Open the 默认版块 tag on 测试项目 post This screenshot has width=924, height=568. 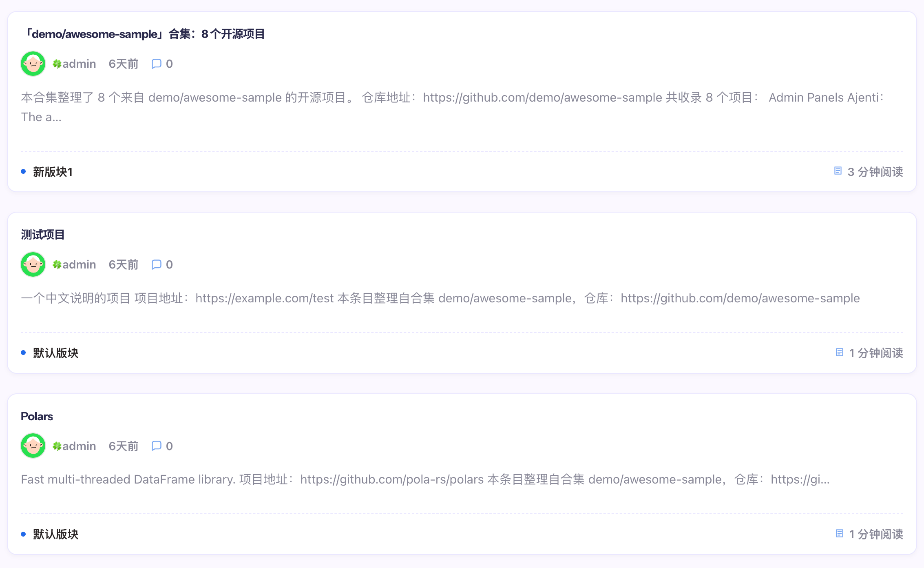click(x=56, y=353)
